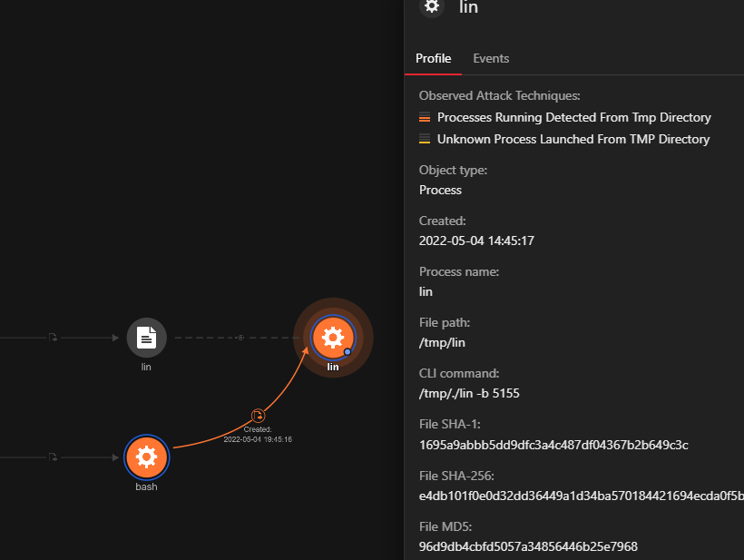
Task: Click the edge icon left of bash node
Action: point(53,457)
